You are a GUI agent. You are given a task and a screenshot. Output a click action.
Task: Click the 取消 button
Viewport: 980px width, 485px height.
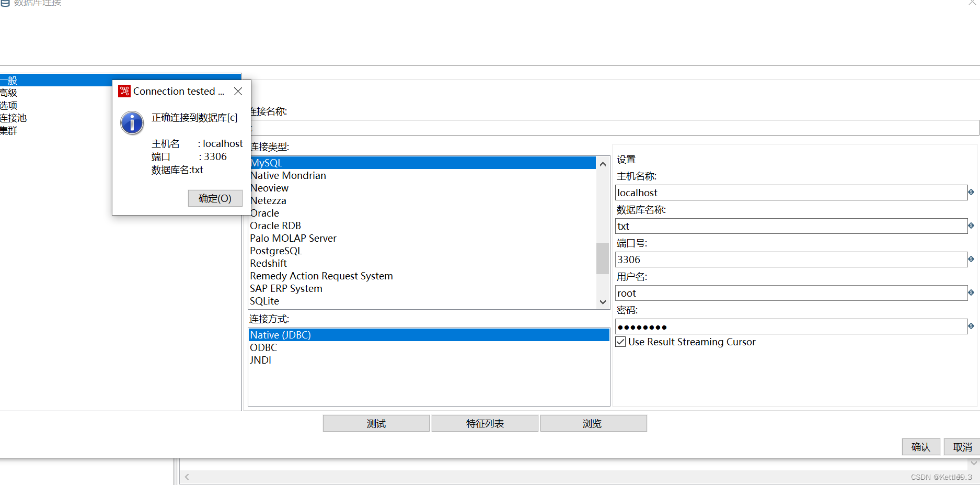pyautogui.click(x=962, y=447)
